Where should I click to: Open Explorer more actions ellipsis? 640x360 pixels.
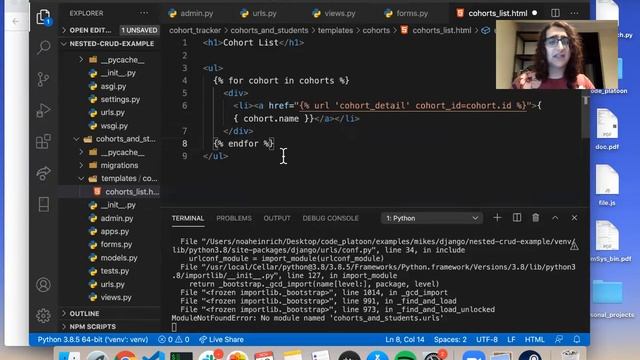click(144, 13)
